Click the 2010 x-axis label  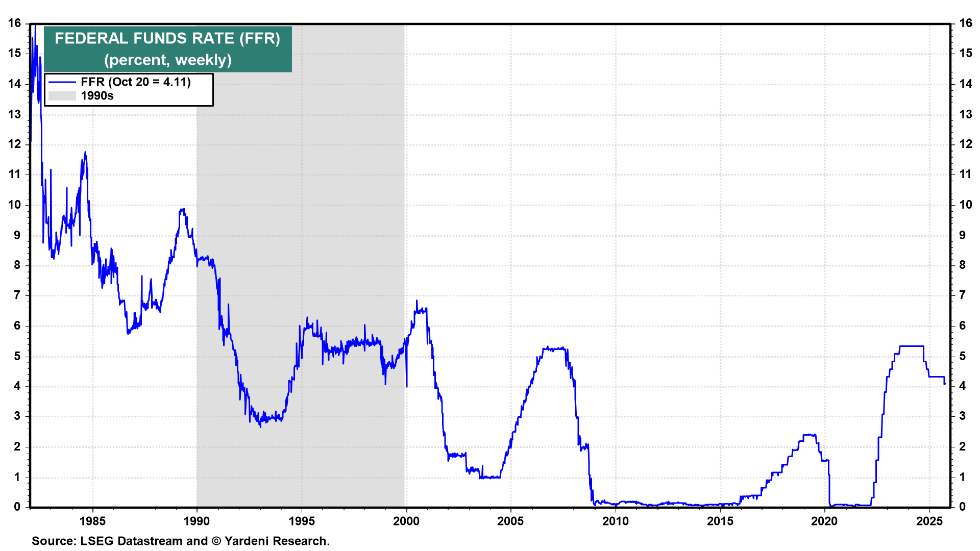(x=616, y=521)
